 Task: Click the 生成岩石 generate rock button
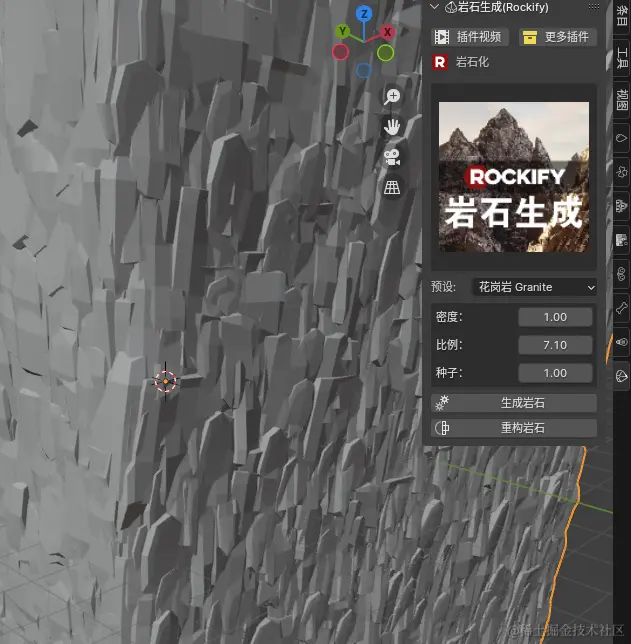[514, 403]
